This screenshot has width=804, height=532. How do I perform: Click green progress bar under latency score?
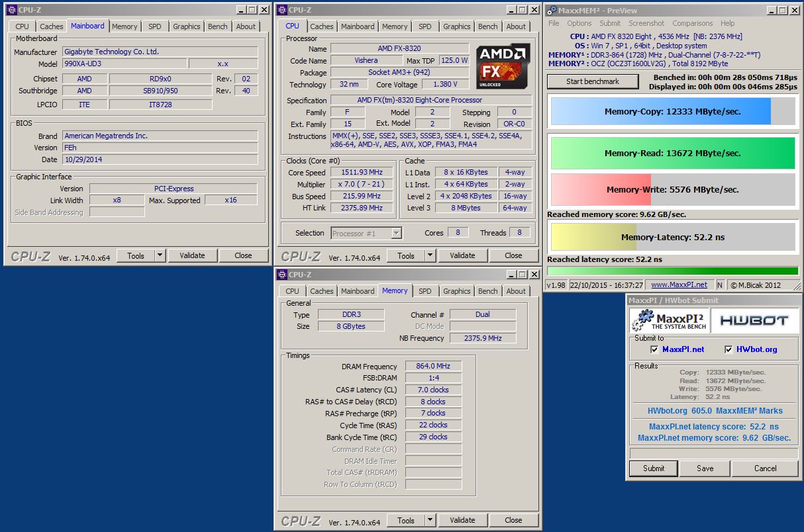[673, 271]
